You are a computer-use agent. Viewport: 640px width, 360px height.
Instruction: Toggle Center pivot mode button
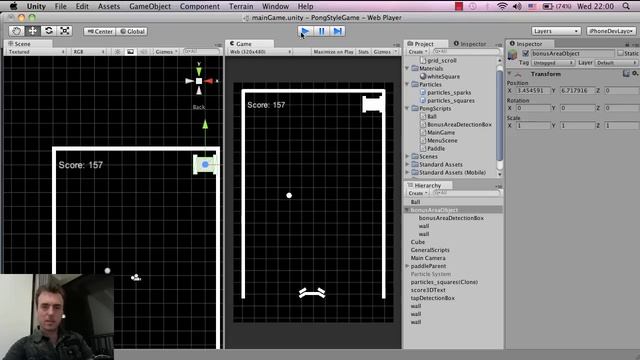(x=100, y=31)
